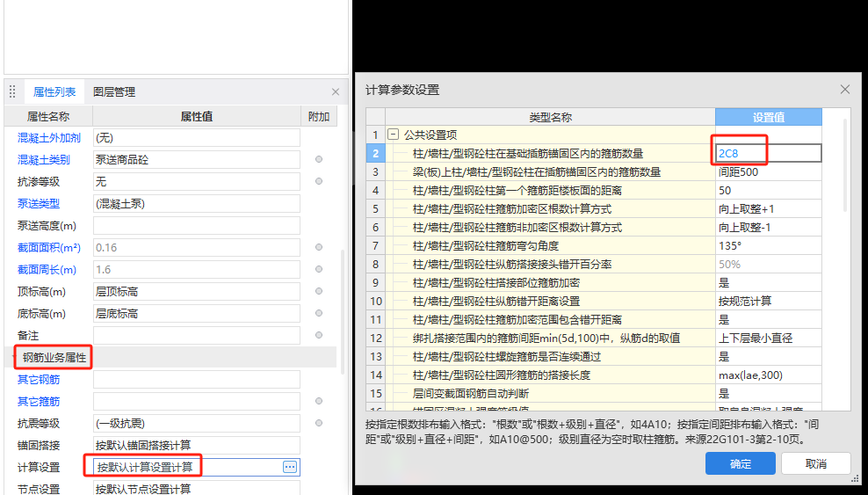Select the 135° hook angle value
868x495 pixels.
pyautogui.click(x=769, y=246)
